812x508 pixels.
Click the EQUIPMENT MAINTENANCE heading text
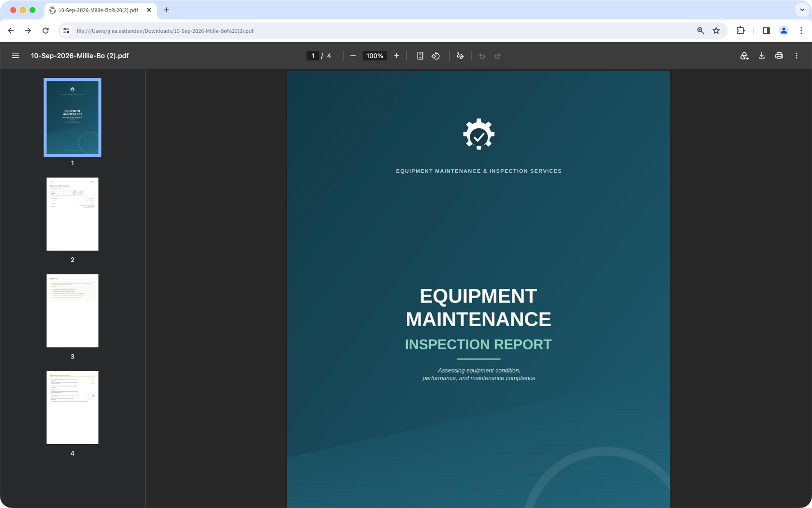pyautogui.click(x=478, y=308)
